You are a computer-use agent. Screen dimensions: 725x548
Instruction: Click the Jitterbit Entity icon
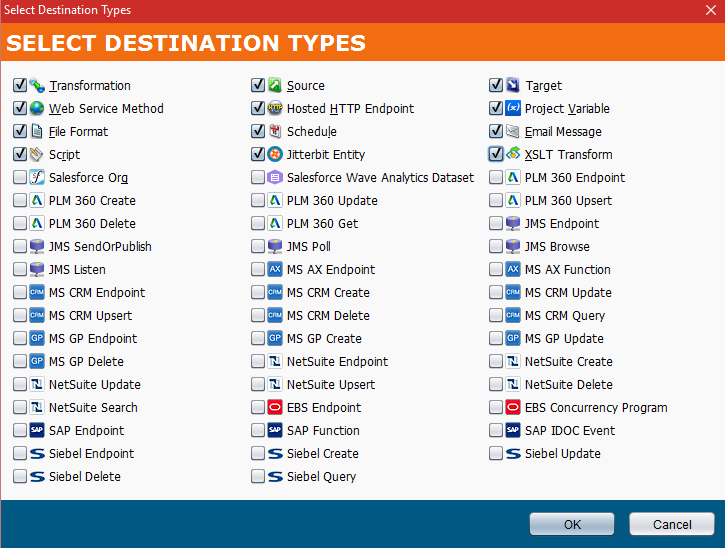click(x=275, y=155)
